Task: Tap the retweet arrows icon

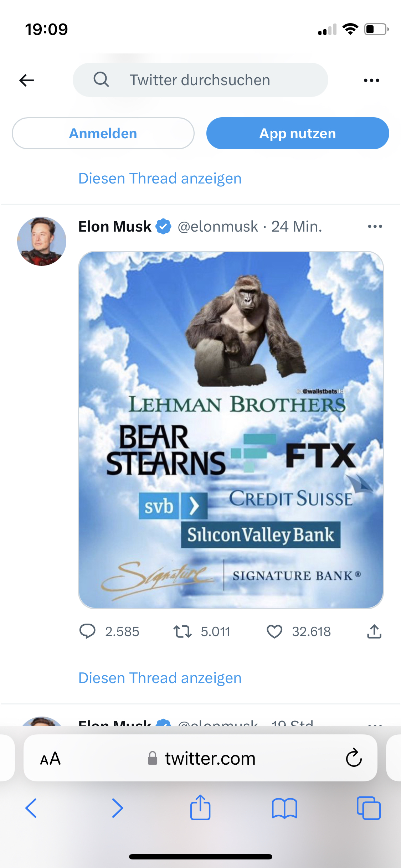Action: click(182, 631)
